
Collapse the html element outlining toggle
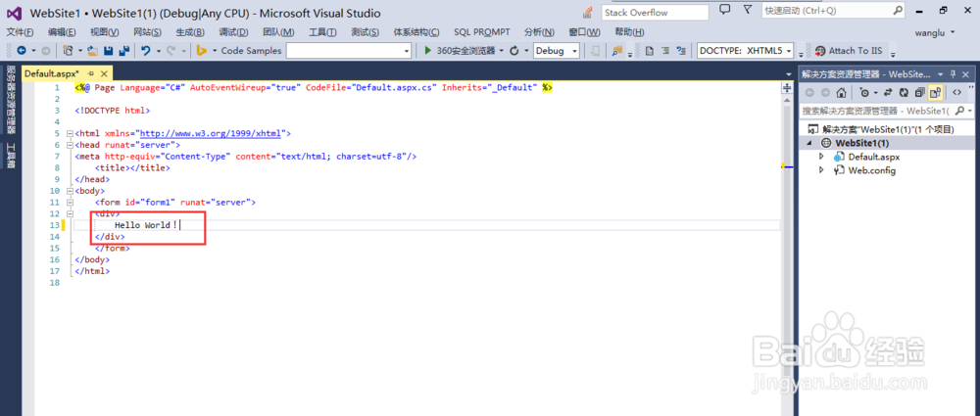(69, 133)
